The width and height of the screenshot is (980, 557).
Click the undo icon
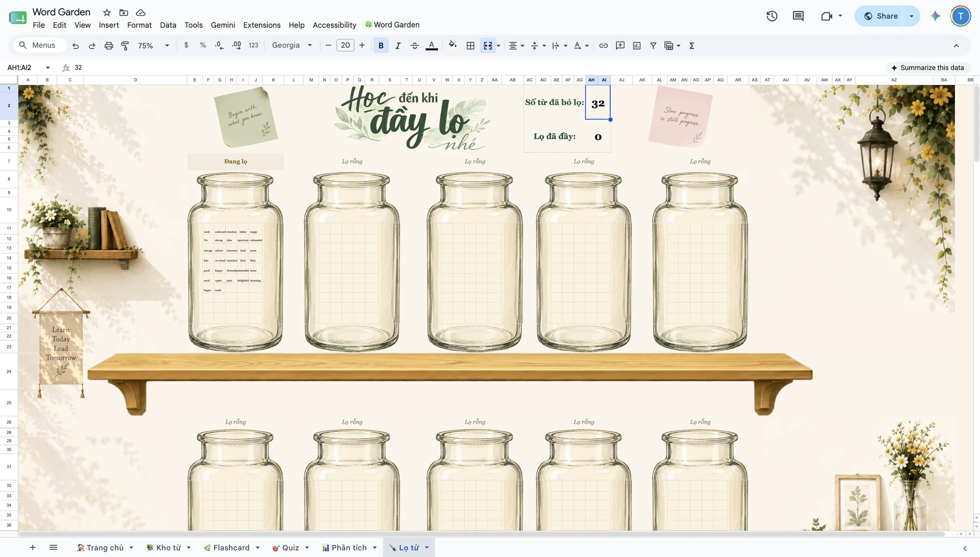(x=75, y=46)
